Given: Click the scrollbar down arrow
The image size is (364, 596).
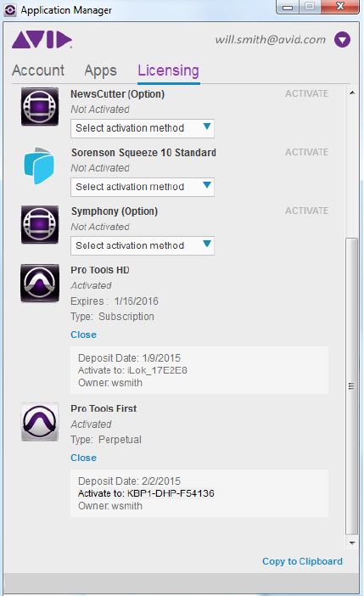Looking at the screenshot, I should 352,543.
